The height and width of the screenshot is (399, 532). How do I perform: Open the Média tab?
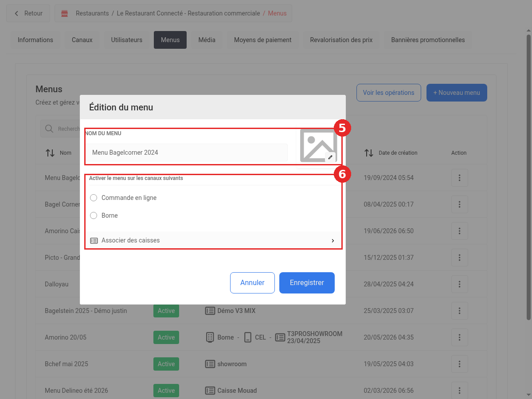(x=207, y=40)
